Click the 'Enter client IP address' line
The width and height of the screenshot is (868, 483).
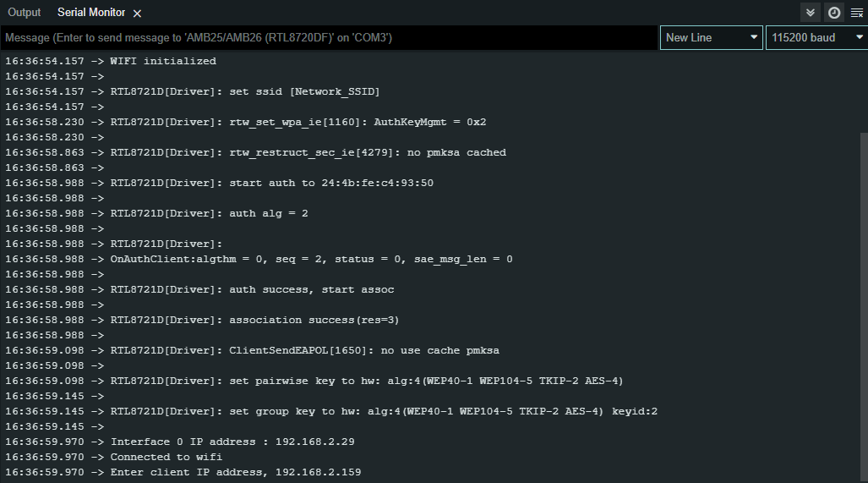coord(235,472)
